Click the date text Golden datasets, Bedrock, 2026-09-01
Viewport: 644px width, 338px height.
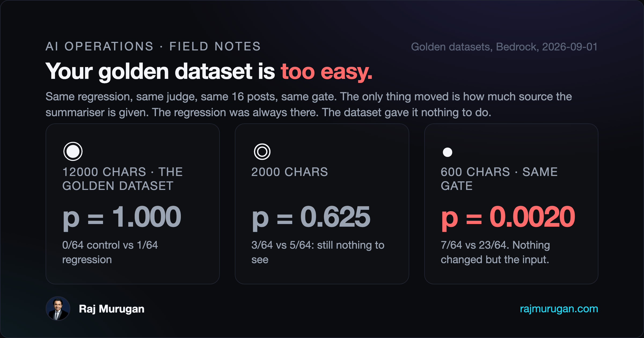click(504, 47)
